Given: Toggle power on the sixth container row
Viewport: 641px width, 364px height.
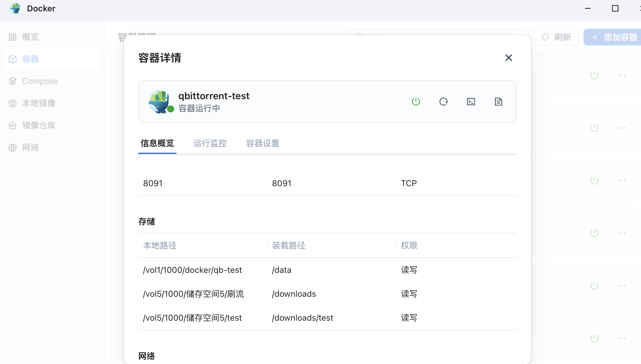Looking at the screenshot, I should pyautogui.click(x=594, y=338).
